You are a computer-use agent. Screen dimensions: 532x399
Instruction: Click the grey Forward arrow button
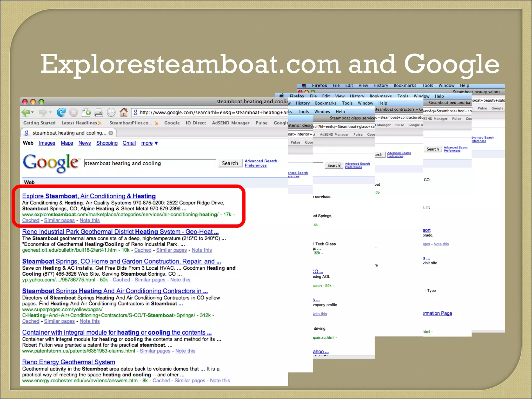(x=43, y=112)
